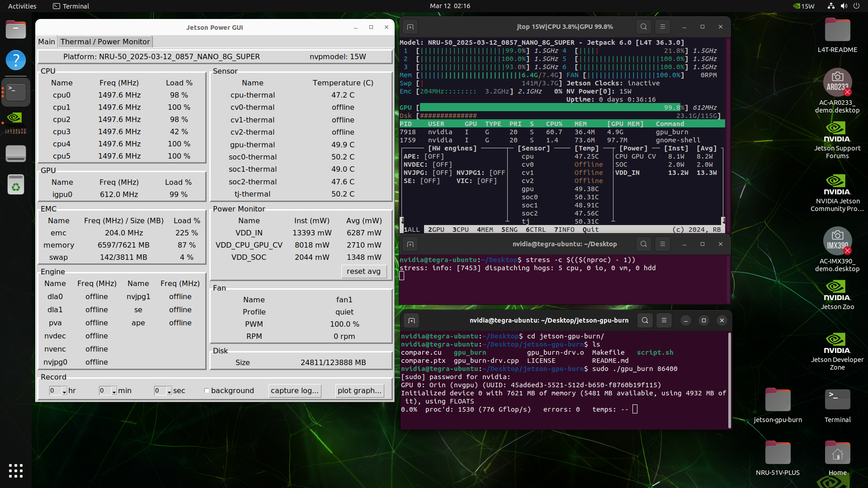This screenshot has width=868, height=488.
Task: Open the 15W power mode indicator
Action: coord(804,6)
